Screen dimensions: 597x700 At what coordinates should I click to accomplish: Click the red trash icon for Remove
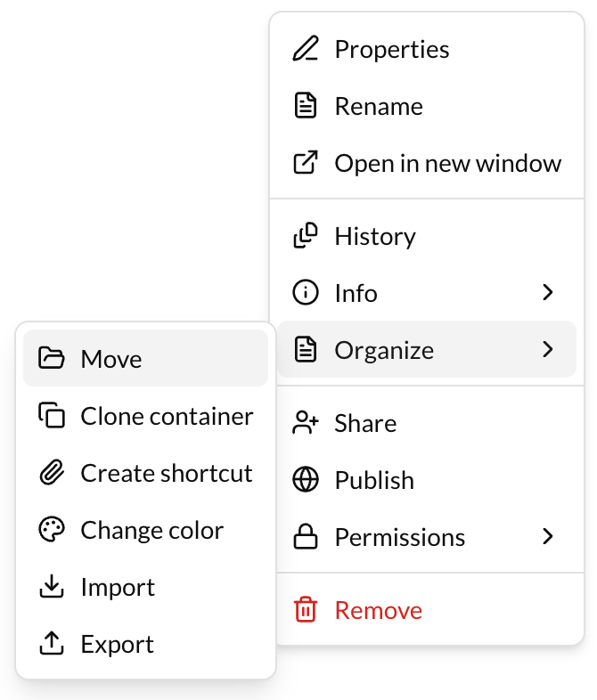306,609
